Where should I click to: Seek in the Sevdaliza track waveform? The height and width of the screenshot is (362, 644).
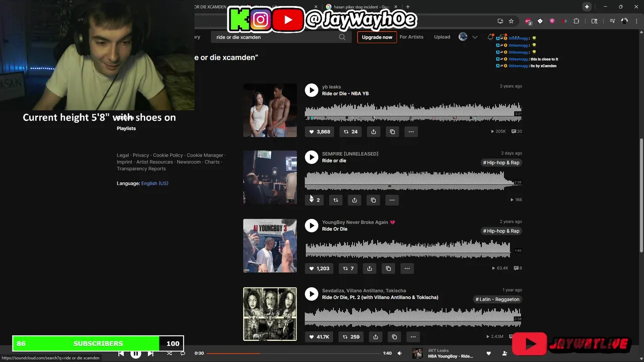[413, 317]
